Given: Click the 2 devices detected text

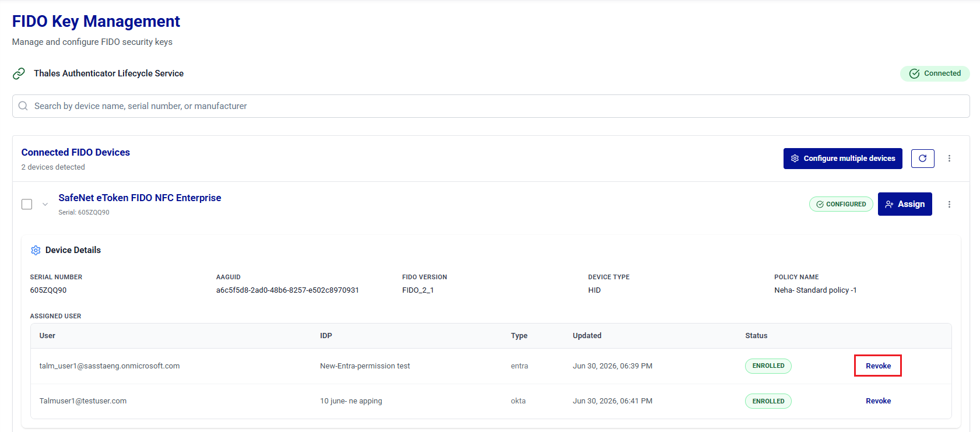Looking at the screenshot, I should tap(53, 167).
